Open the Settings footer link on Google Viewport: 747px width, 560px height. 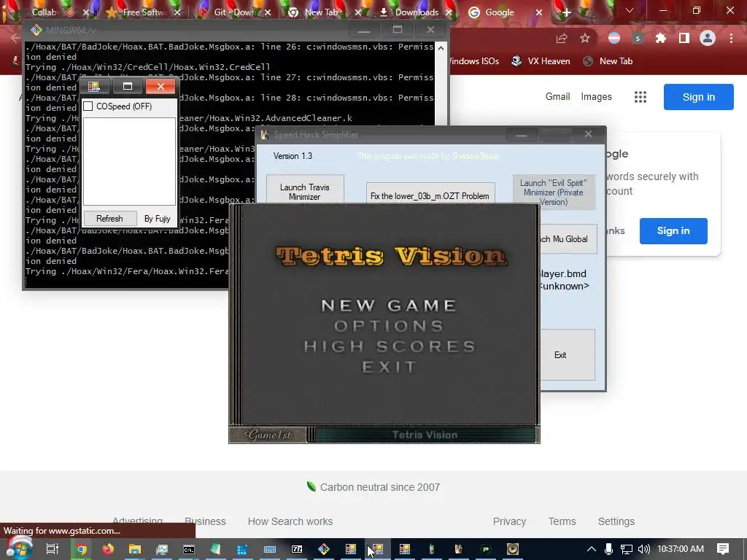(616, 521)
